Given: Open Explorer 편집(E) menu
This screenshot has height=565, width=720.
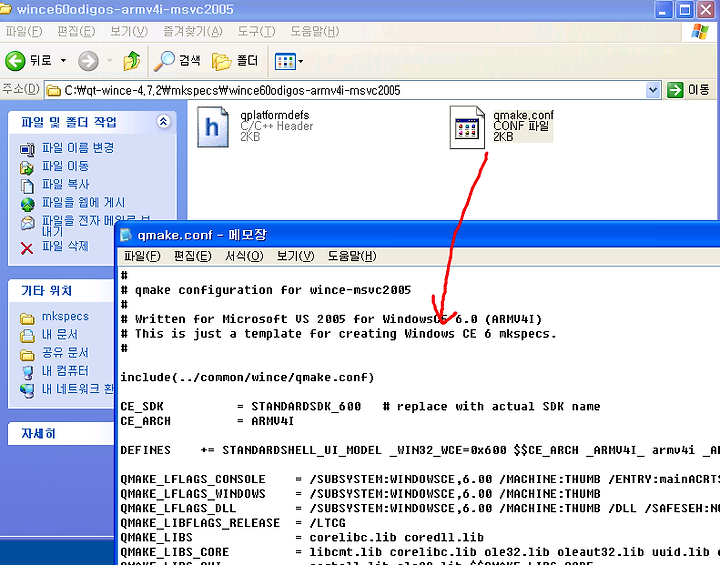Looking at the screenshot, I should [x=76, y=31].
